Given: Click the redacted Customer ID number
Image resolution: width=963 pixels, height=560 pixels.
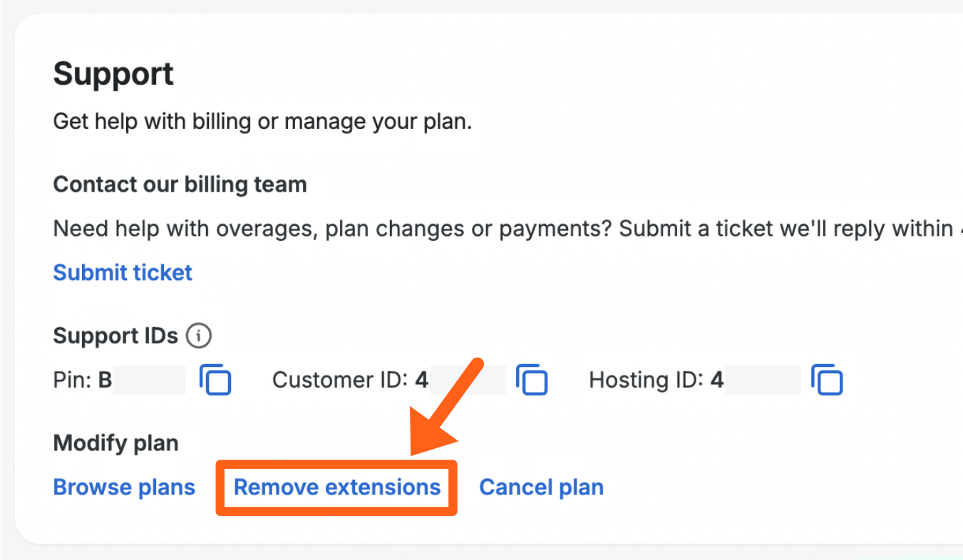Looking at the screenshot, I should (462, 380).
